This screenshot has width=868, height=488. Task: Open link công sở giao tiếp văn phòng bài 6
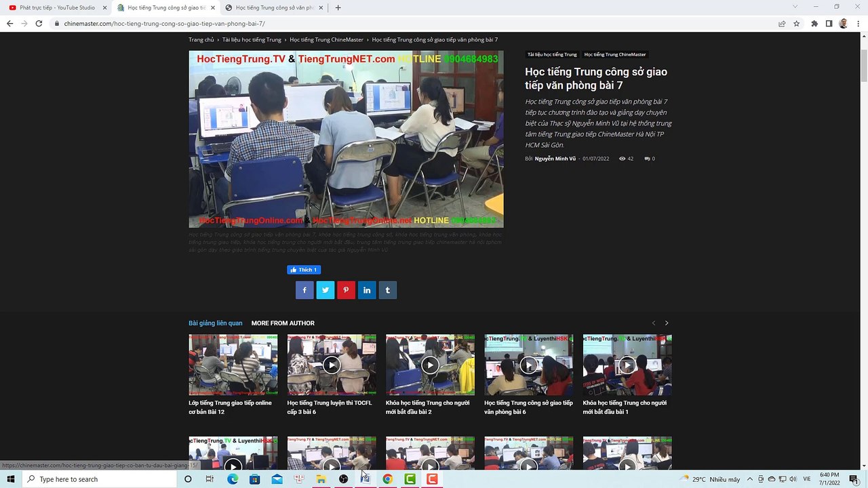(528, 407)
